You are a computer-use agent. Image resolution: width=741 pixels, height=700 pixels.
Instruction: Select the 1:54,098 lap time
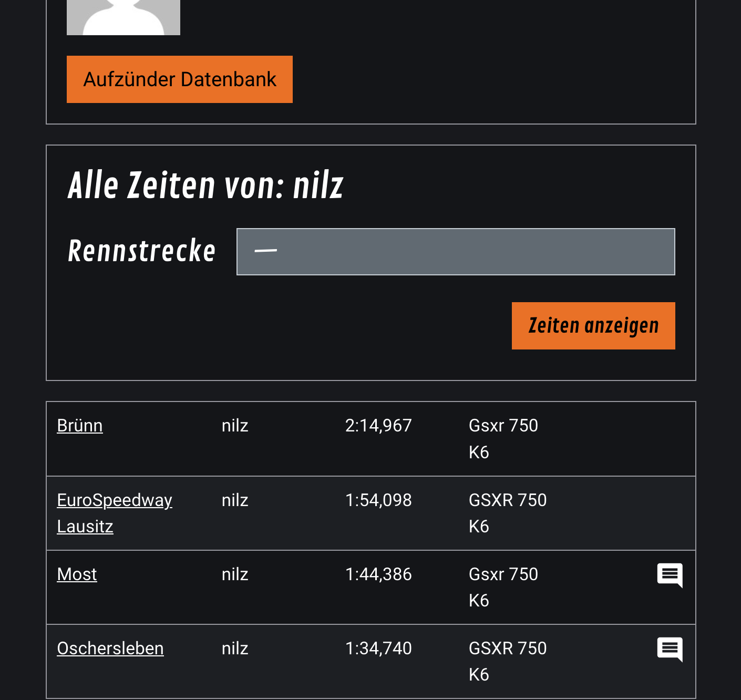378,500
